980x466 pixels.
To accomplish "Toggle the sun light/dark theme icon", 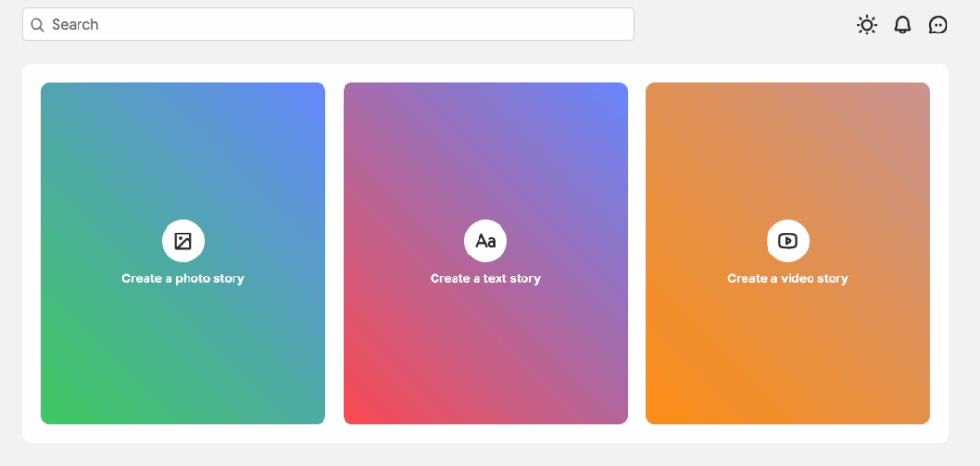I will pyautogui.click(x=866, y=25).
